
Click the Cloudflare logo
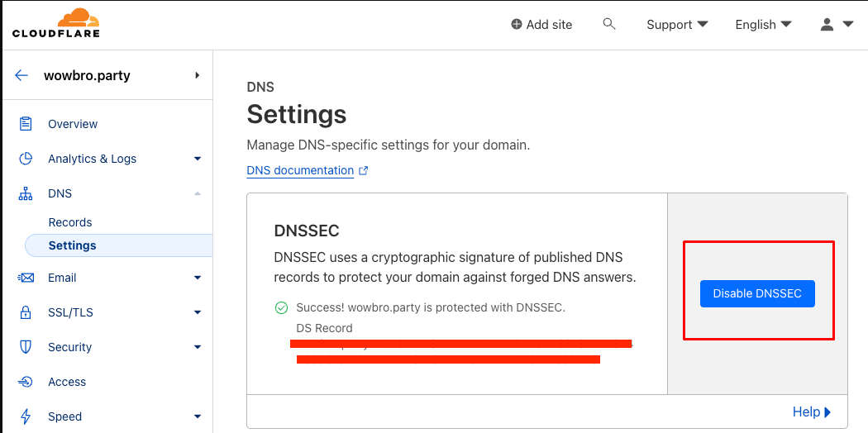coord(56,23)
